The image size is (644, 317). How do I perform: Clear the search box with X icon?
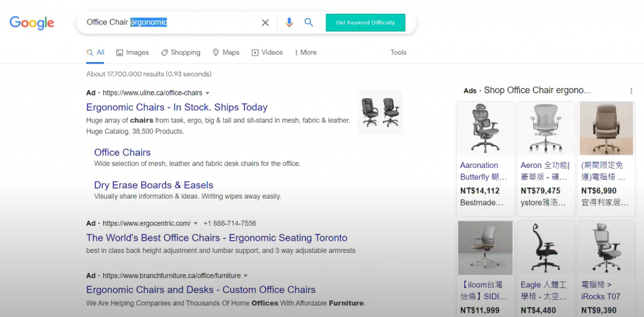point(265,23)
